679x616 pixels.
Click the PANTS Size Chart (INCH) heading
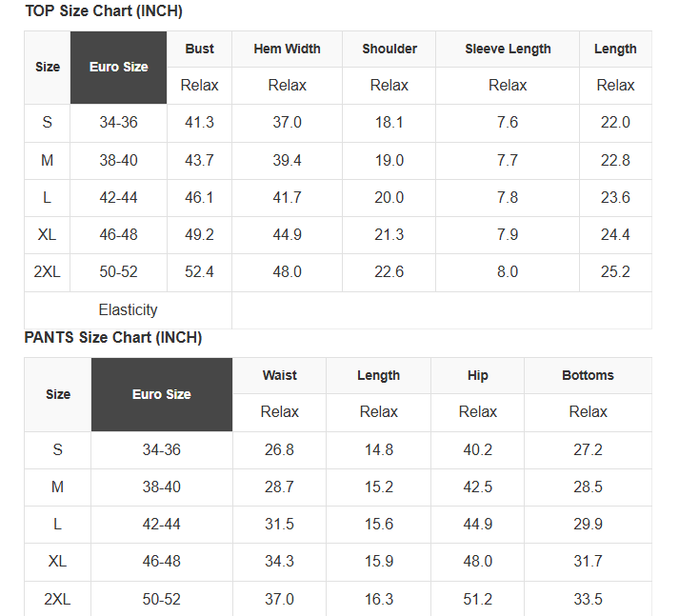tap(113, 337)
